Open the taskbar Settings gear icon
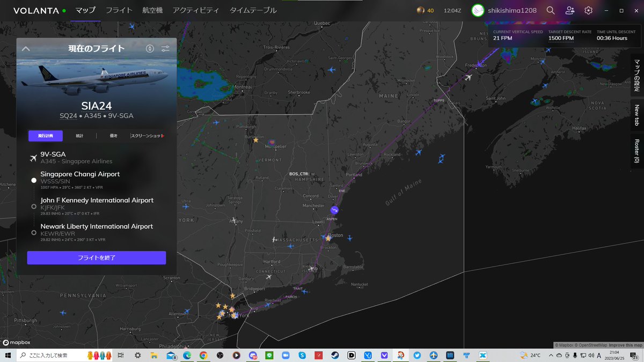Image resolution: width=644 pixels, height=362 pixels. tap(138, 355)
